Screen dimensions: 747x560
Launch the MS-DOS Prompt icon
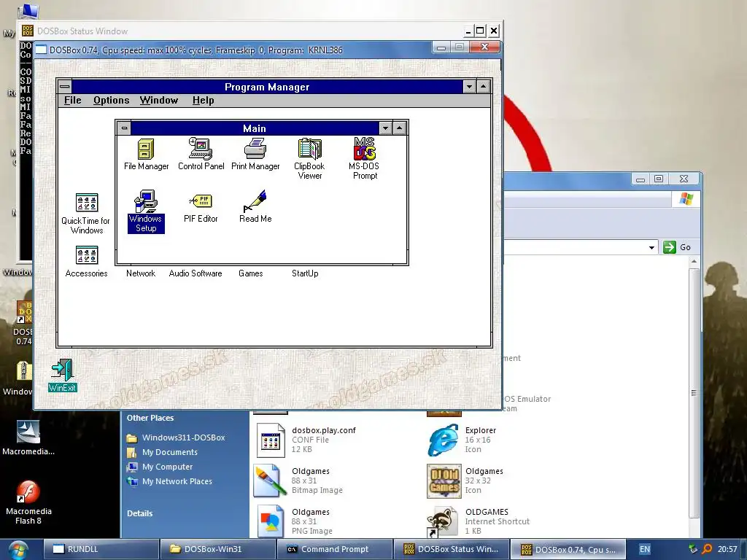pyautogui.click(x=365, y=158)
